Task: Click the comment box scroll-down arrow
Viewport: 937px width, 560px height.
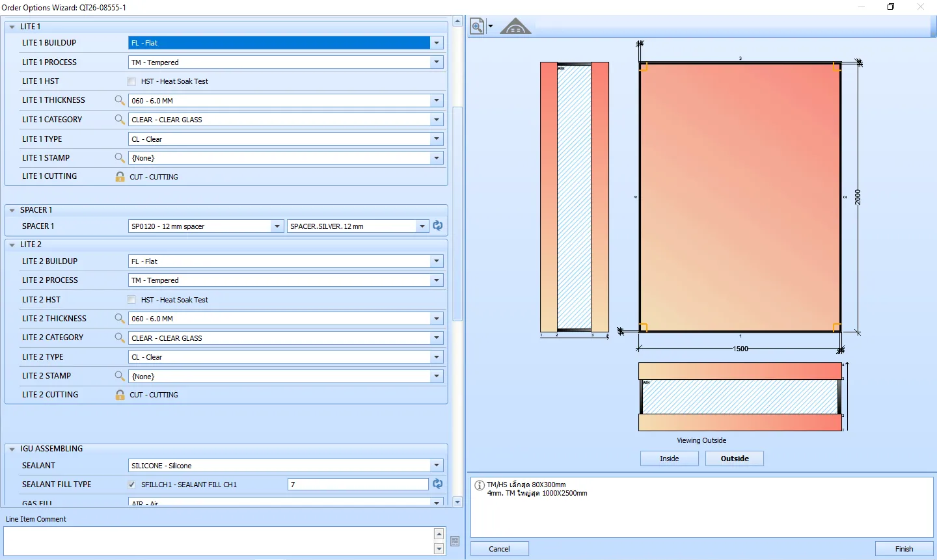Action: point(439,549)
